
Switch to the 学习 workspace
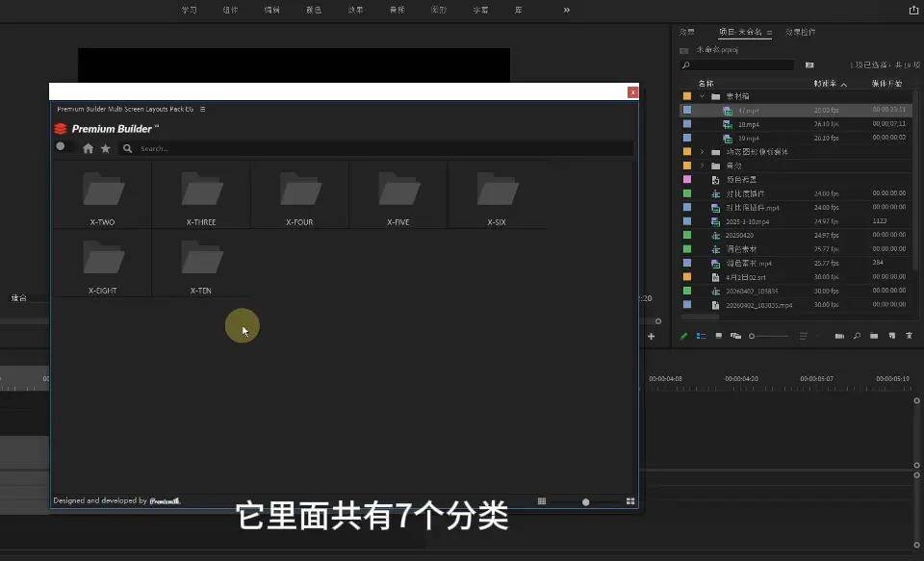click(x=190, y=10)
